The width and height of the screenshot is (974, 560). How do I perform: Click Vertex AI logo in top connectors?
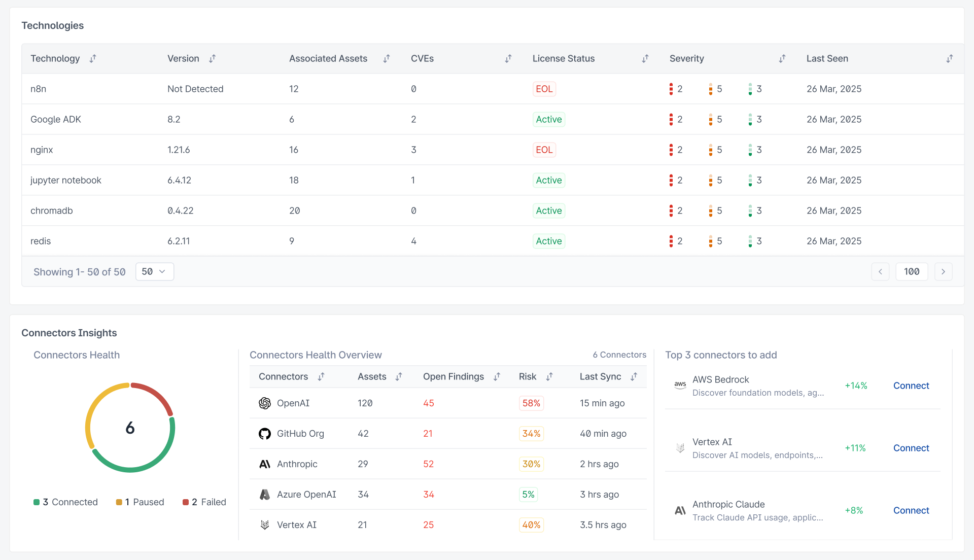click(680, 448)
